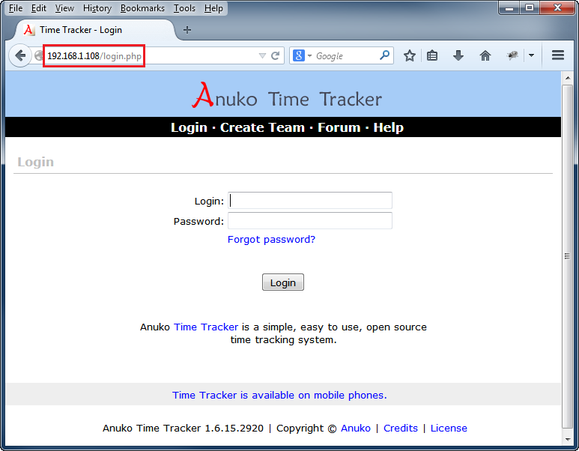
Task: Open the Credits footer link
Action: click(401, 428)
